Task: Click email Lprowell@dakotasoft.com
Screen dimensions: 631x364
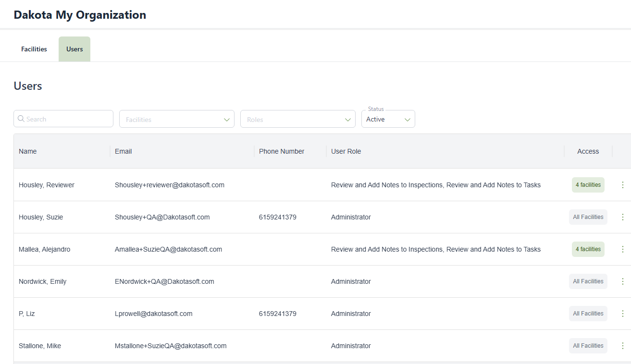Action: coord(154,314)
